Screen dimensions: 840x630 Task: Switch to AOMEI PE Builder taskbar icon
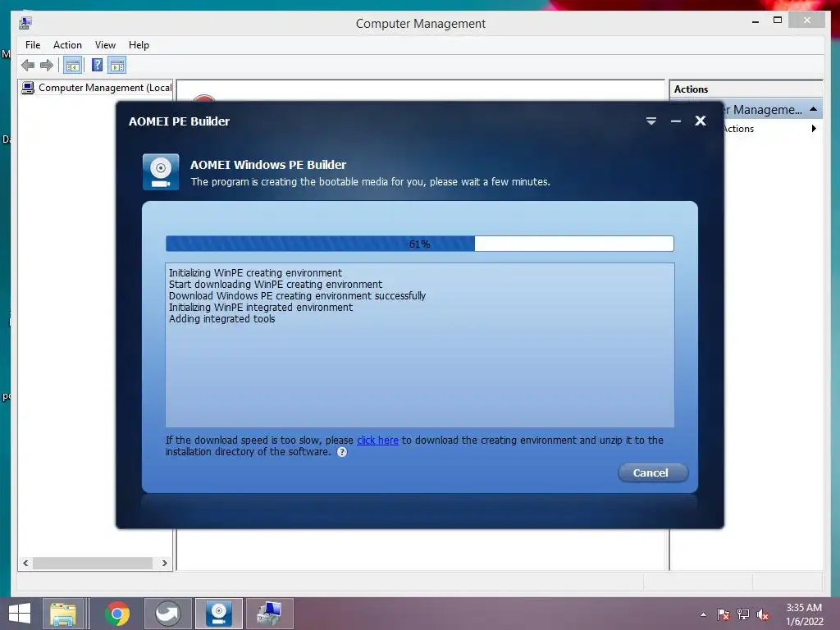[218, 614]
